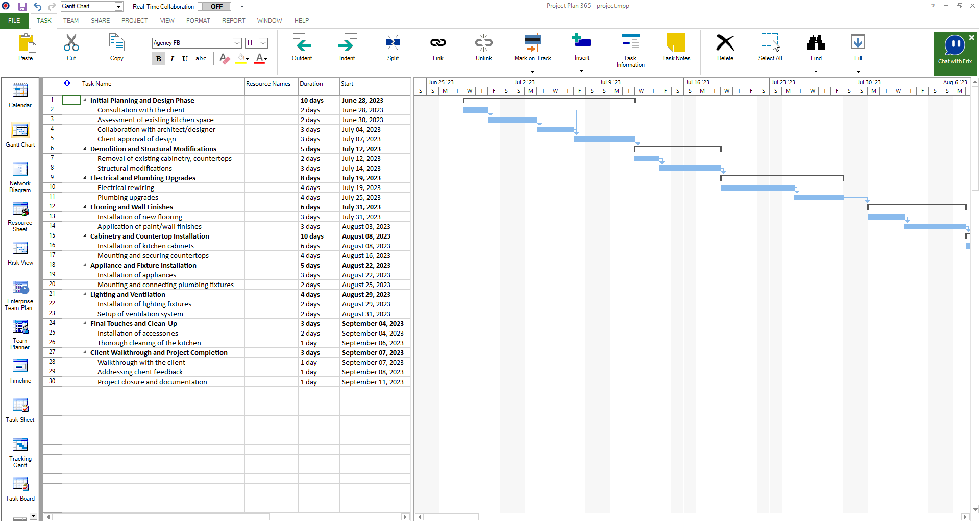Open the PROJECT ribbon tab
This screenshot has width=980, height=521.
pos(134,21)
